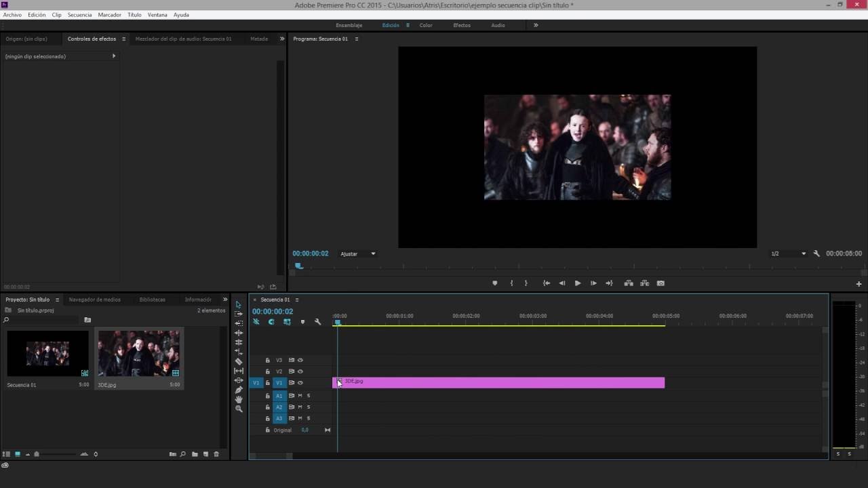Toggle V3 track output eye

pos(300,360)
